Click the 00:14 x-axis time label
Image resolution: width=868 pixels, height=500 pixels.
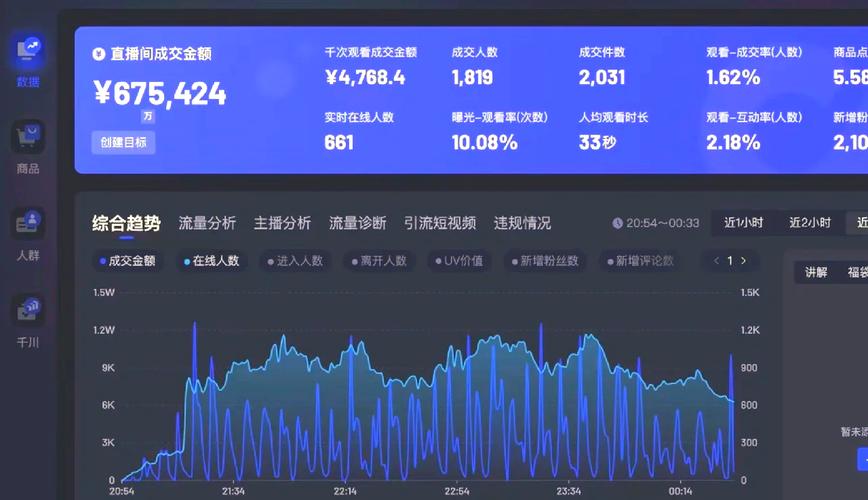680,491
